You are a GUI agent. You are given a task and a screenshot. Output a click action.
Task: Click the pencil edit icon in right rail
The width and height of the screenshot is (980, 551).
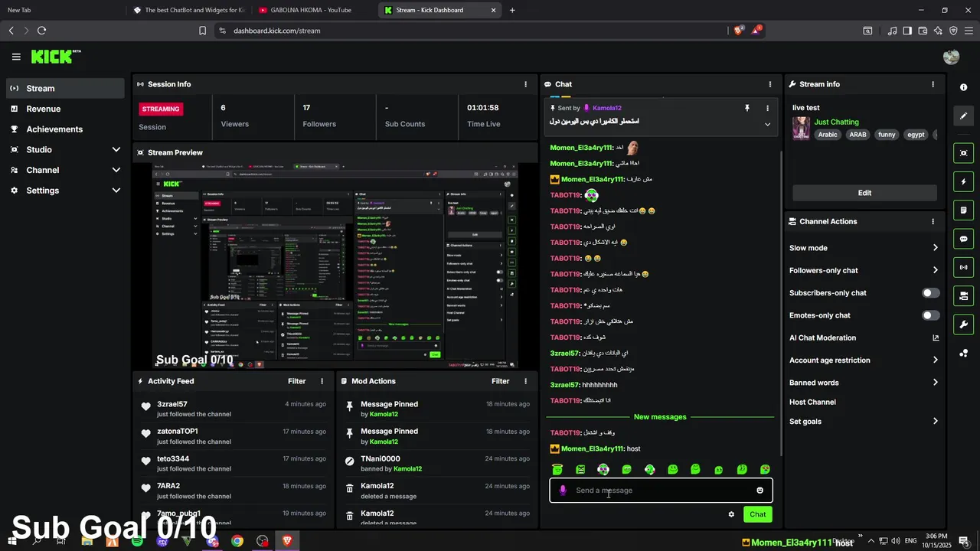point(964,116)
